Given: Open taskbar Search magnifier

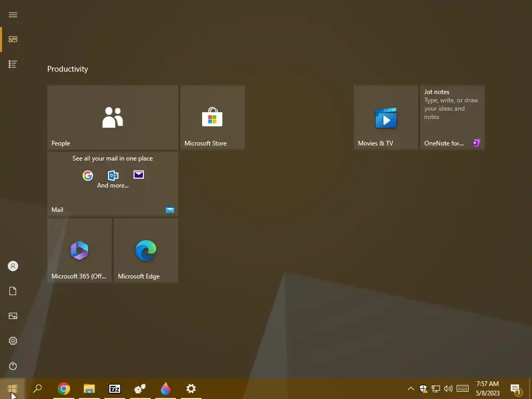Looking at the screenshot, I should click(x=37, y=389).
